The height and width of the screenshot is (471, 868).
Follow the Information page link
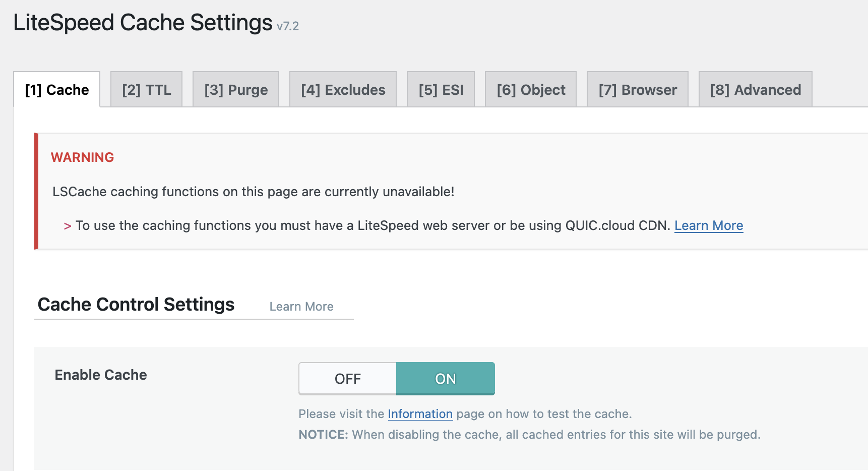click(420, 414)
